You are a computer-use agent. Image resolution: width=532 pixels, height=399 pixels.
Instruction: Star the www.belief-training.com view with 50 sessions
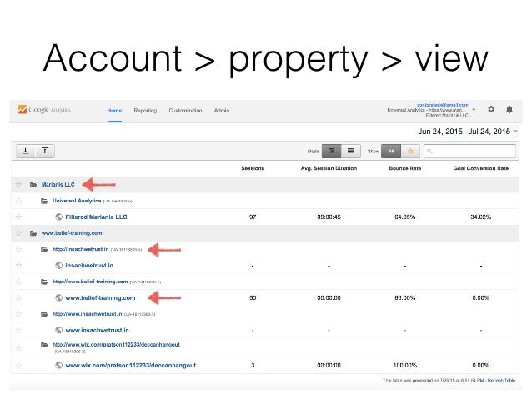tap(18, 297)
